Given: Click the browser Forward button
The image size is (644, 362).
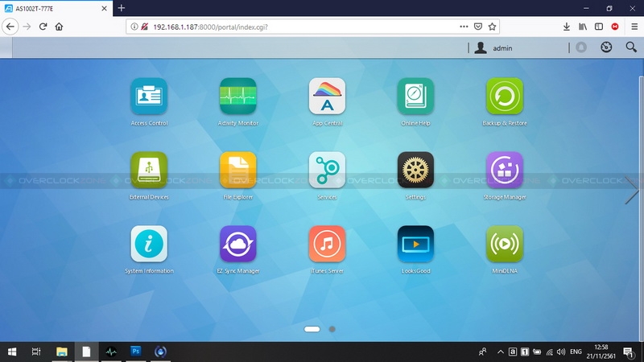Looking at the screenshot, I should [27, 27].
